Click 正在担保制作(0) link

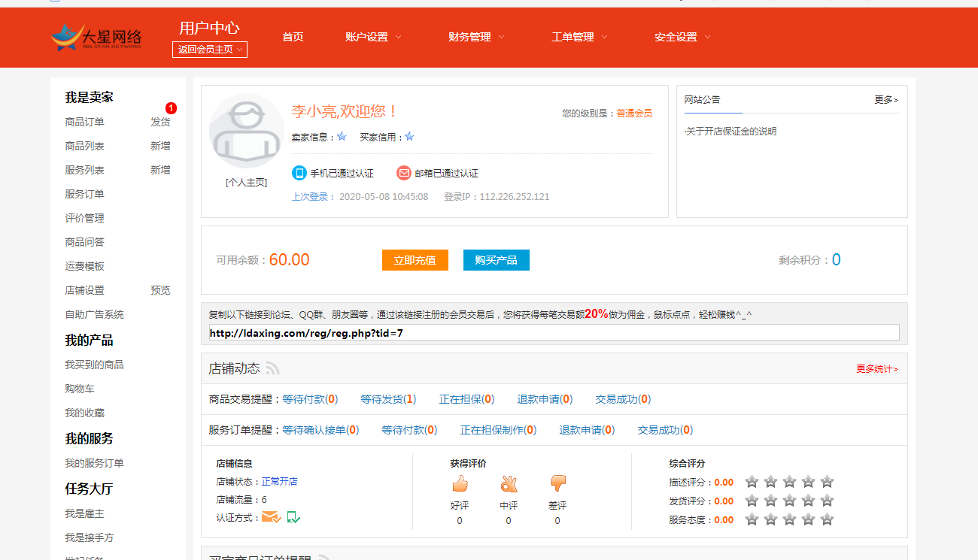pos(498,430)
